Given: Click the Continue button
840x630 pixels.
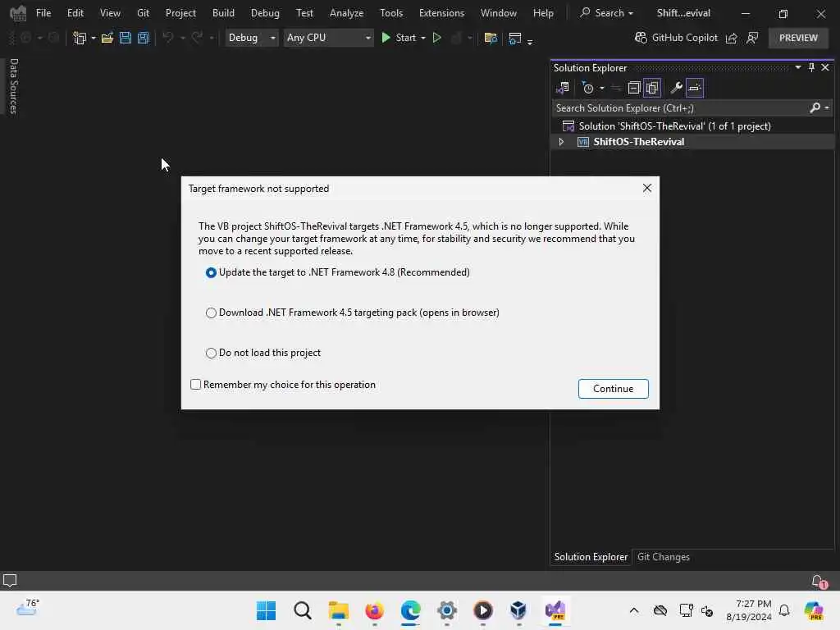Looking at the screenshot, I should [x=613, y=389].
